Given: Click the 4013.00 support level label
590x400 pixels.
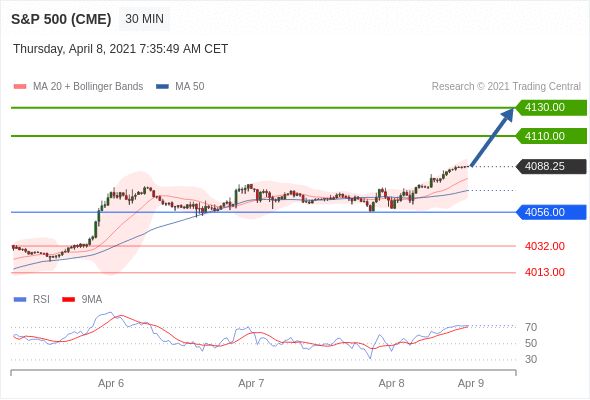Looking at the screenshot, I should tap(545, 272).
